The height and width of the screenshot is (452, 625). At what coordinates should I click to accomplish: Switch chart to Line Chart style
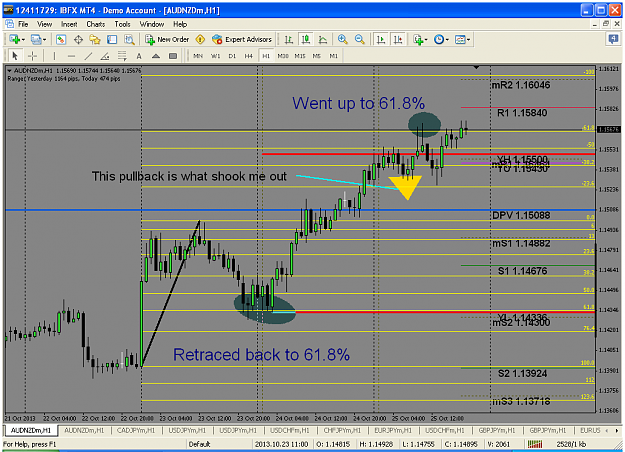[x=323, y=39]
